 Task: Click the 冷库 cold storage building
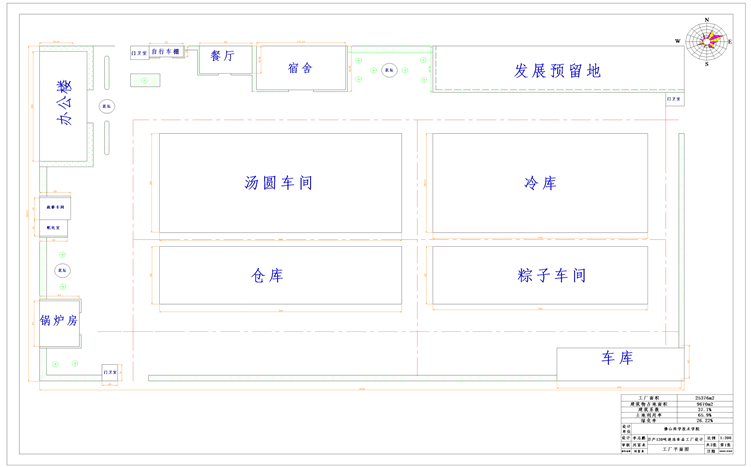(x=539, y=183)
